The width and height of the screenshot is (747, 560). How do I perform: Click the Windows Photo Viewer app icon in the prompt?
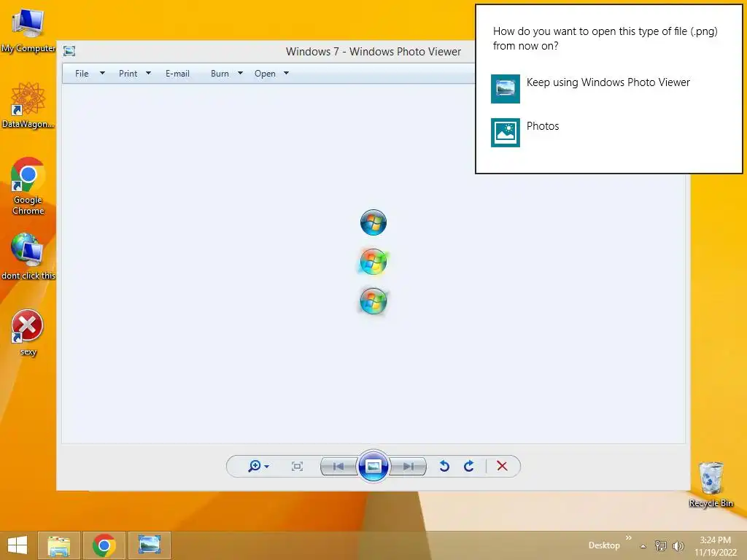tap(506, 88)
